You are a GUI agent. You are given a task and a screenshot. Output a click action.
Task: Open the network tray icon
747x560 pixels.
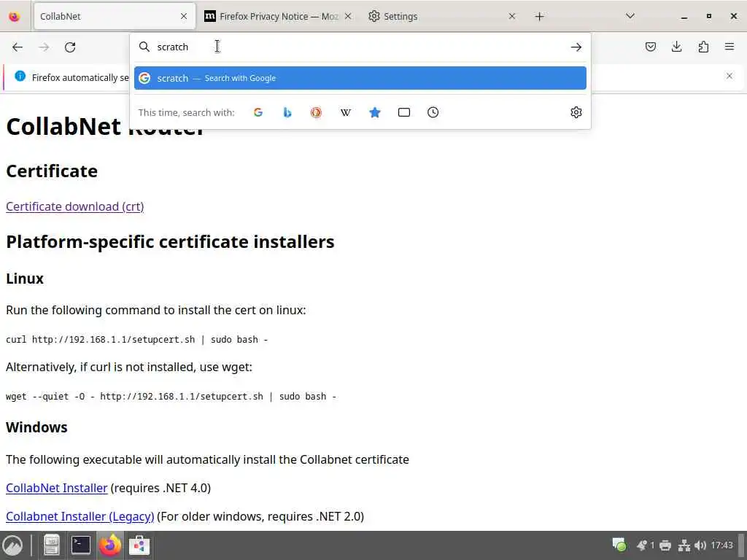click(684, 545)
